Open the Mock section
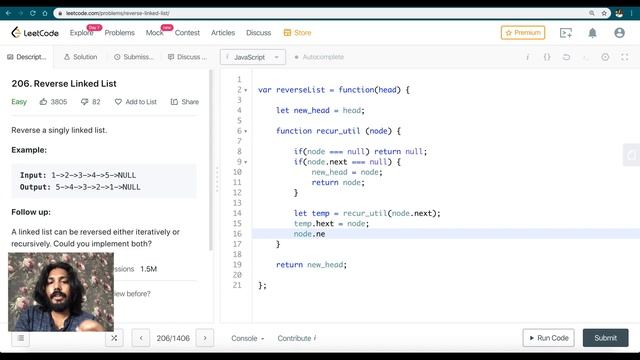 pyautogui.click(x=154, y=33)
